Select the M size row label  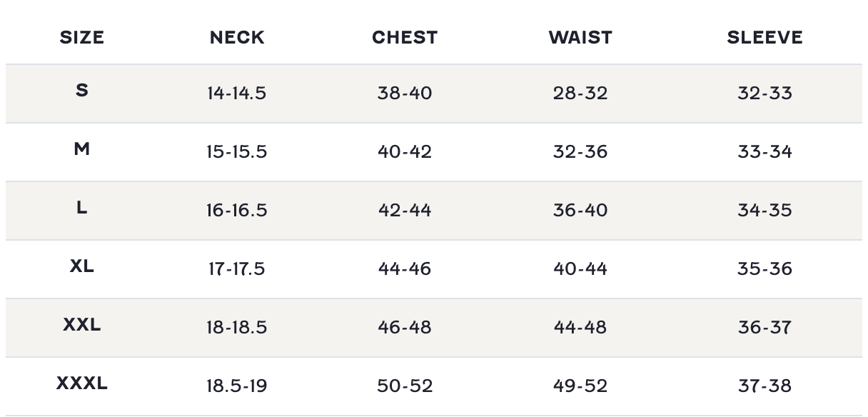(82, 149)
